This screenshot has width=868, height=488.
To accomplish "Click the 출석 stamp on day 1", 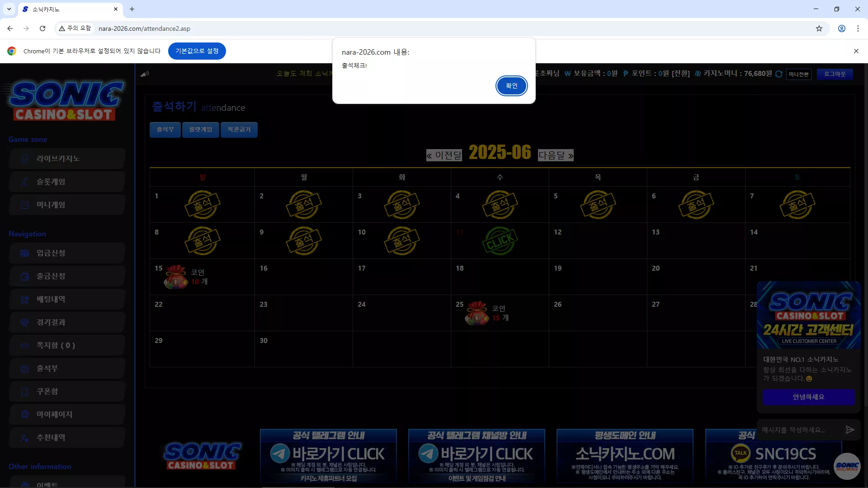I will [x=202, y=205].
